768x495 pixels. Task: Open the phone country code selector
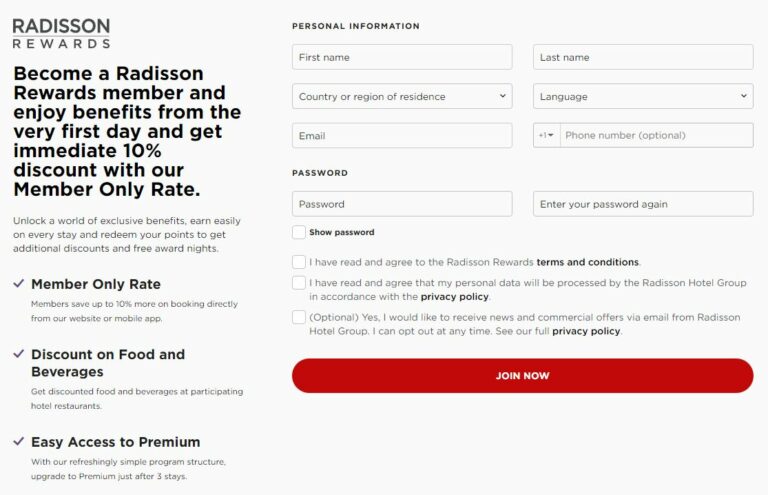click(546, 135)
